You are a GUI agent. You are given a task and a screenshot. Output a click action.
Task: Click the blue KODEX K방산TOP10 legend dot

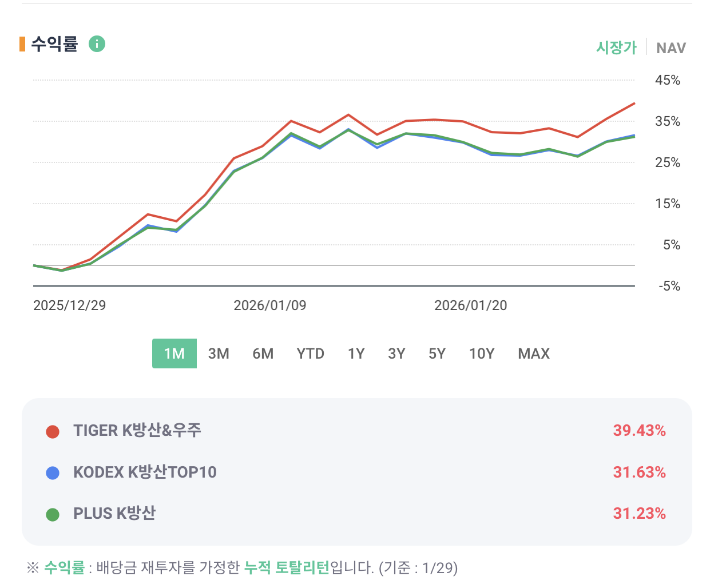[x=53, y=473]
